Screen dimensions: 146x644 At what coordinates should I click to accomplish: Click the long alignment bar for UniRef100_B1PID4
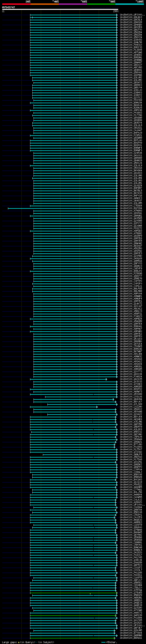pyautogui.click(x=63, y=208)
